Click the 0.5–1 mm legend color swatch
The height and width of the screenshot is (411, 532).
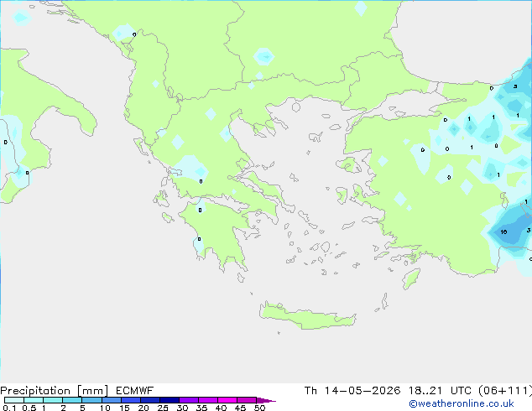[x=34, y=400]
